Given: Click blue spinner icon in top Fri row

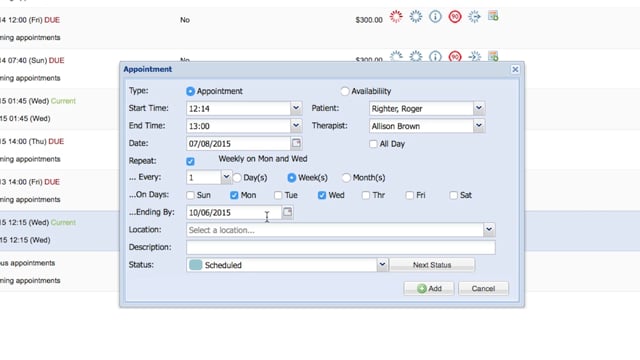Looking at the screenshot, I should [416, 17].
